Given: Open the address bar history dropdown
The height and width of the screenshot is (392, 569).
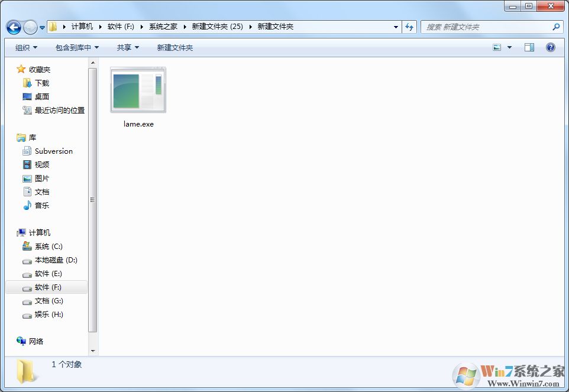Looking at the screenshot, I should pyautogui.click(x=396, y=26).
